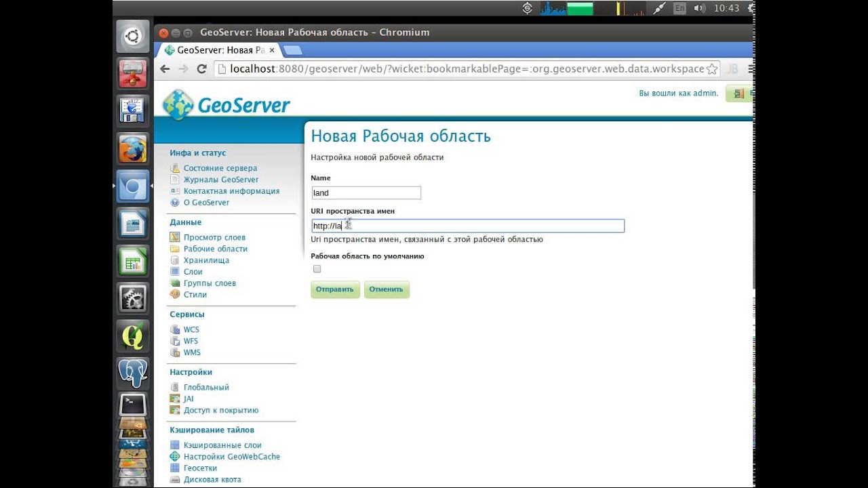Toggle Рабочая область по умолчанию checkbox

pyautogui.click(x=317, y=269)
